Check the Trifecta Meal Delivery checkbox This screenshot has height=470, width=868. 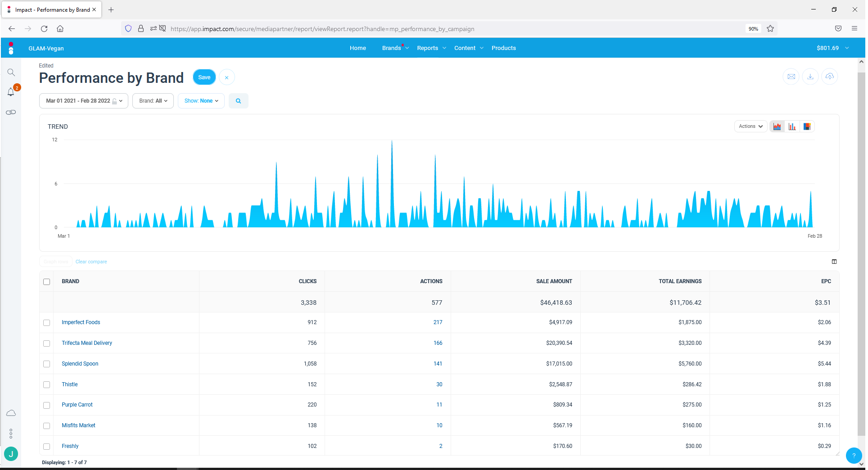[47, 343]
